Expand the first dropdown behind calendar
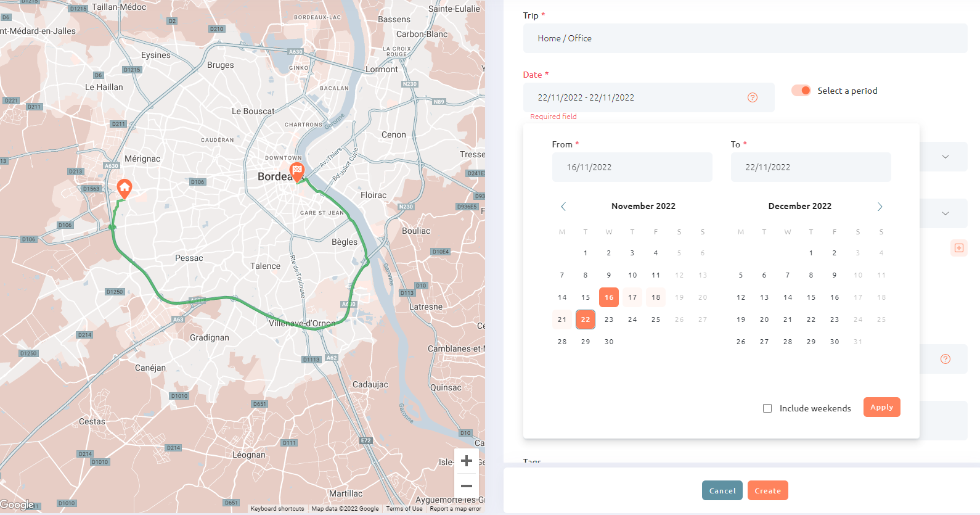This screenshot has width=980, height=515. (x=945, y=157)
